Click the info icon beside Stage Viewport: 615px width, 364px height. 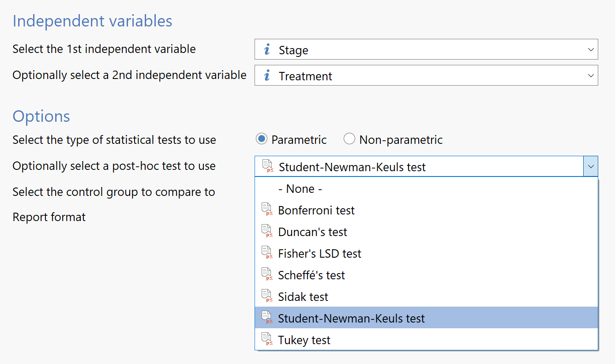pyautogui.click(x=266, y=50)
